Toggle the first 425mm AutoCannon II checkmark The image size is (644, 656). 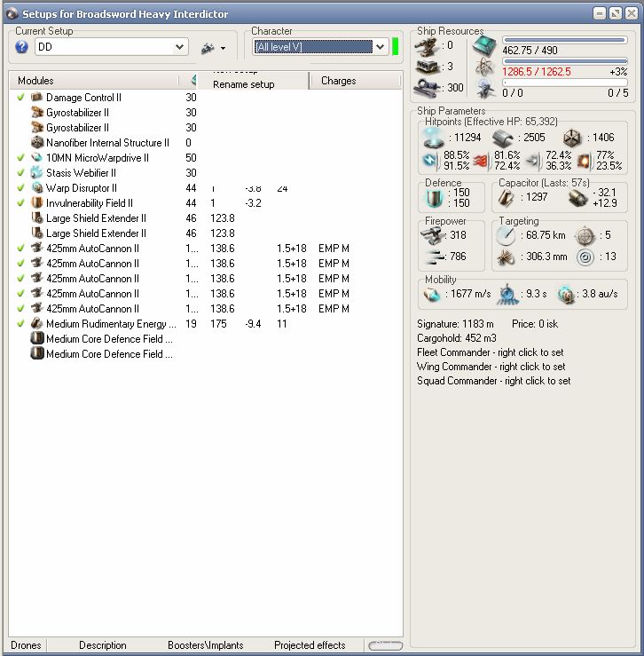20,248
